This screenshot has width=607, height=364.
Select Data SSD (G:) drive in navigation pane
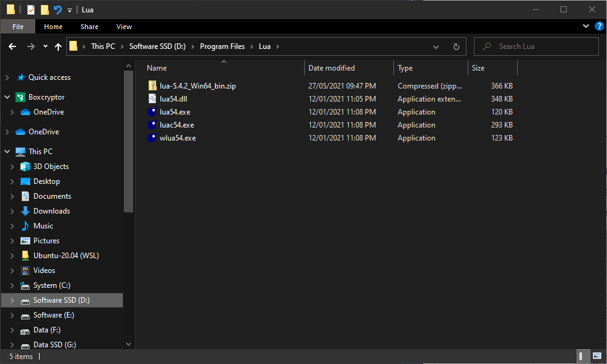coord(55,345)
